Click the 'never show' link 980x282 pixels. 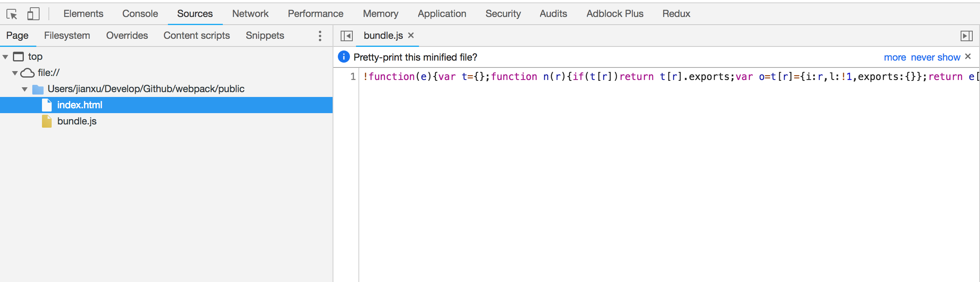(x=936, y=57)
